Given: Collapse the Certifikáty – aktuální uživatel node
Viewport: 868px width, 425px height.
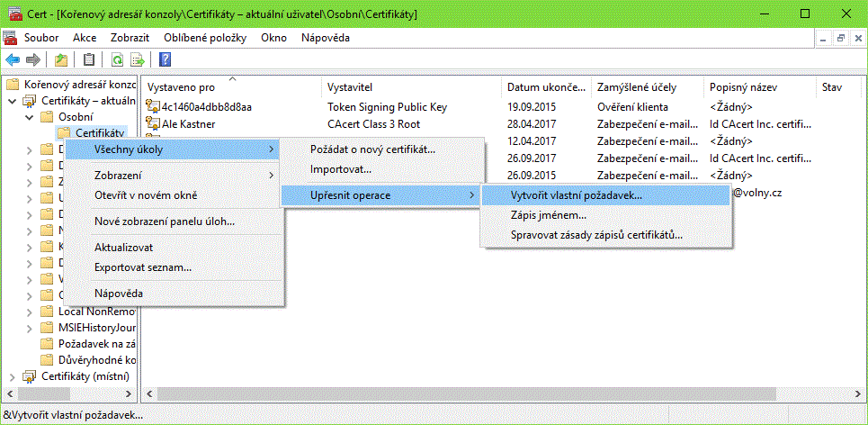Looking at the screenshot, I should (x=12, y=101).
